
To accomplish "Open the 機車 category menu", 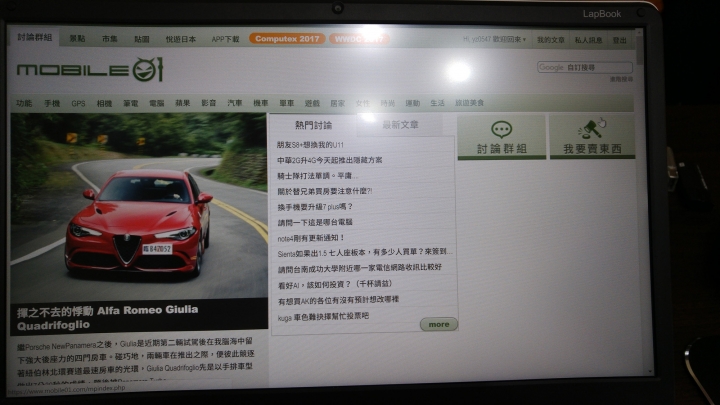I will 261,103.
